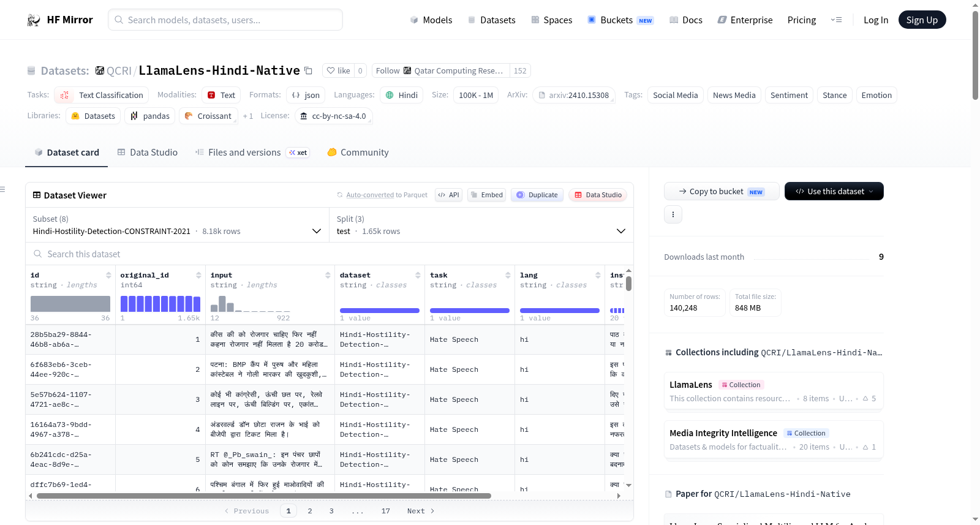Viewport: 980px width, 525px height.
Task: Go to page 3 of results
Action: tap(331, 511)
